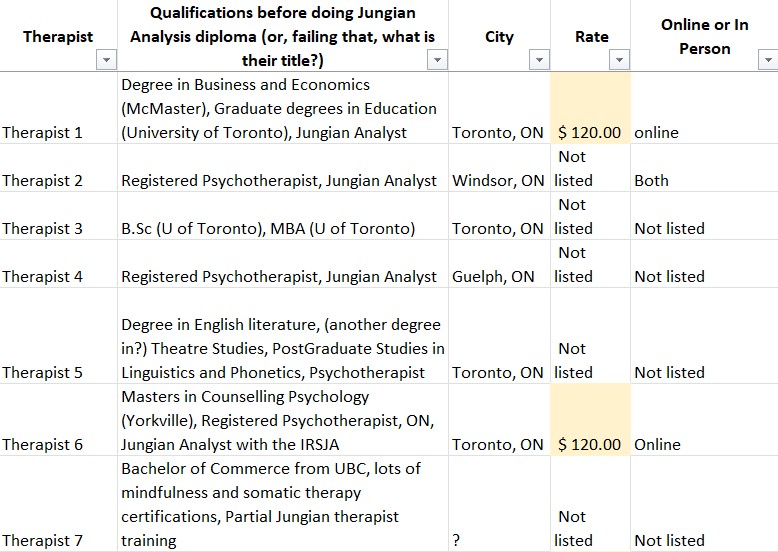Screen dimensions: 778x552
Task: Open the Therapist column filter dropdown
Action: [x=107, y=61]
